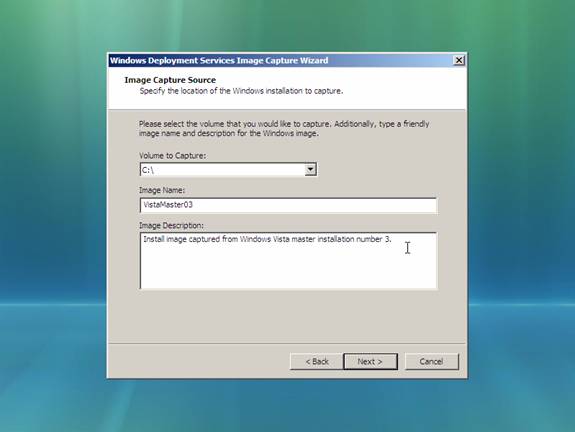Click the Image Capture Source heading
The width and height of the screenshot is (575, 432).
[x=170, y=80]
